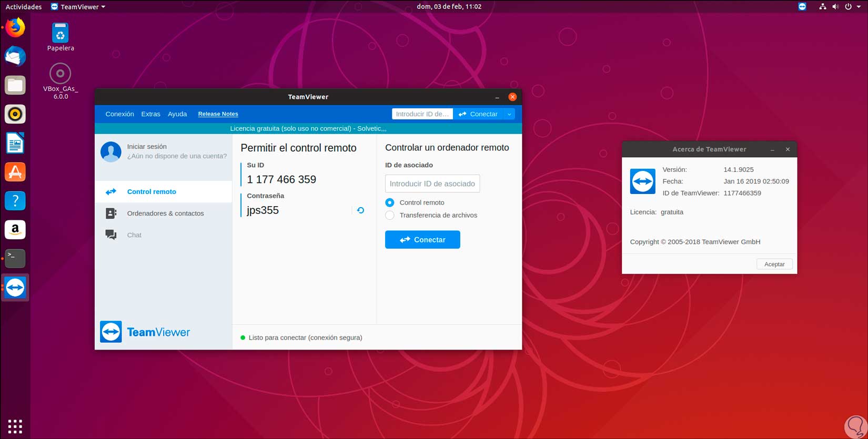Open the Conexión menu

(119, 114)
